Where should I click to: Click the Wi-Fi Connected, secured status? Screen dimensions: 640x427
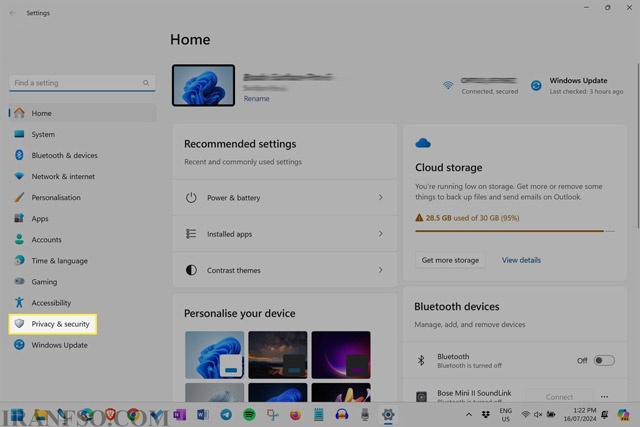(x=480, y=86)
